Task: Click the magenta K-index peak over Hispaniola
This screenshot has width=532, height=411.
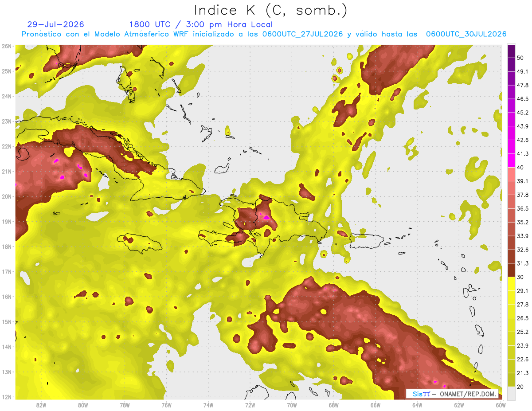Action: click(x=266, y=217)
